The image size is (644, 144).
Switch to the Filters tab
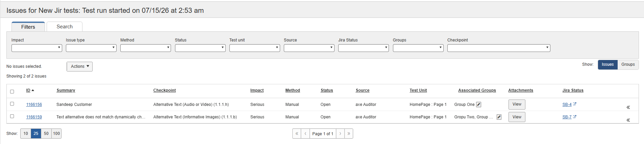[28, 27]
